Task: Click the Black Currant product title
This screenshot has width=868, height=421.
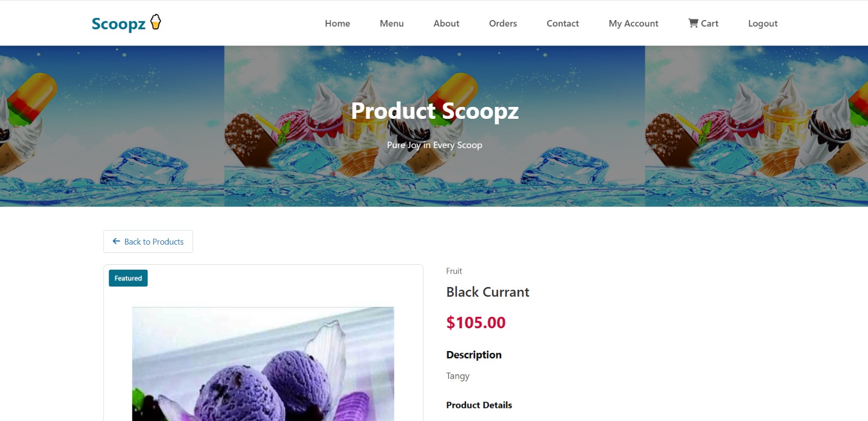Action: 488,292
